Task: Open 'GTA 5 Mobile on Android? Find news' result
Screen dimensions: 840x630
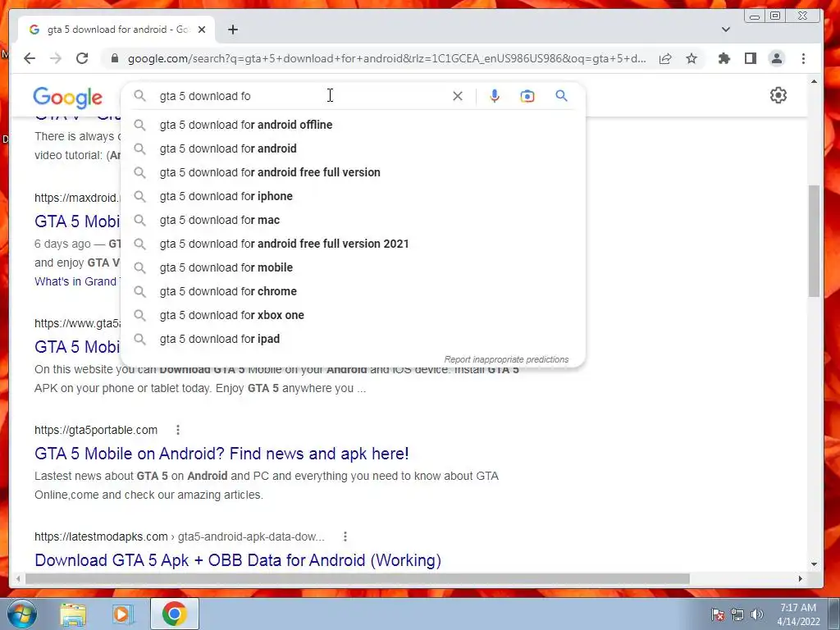Action: [221, 454]
